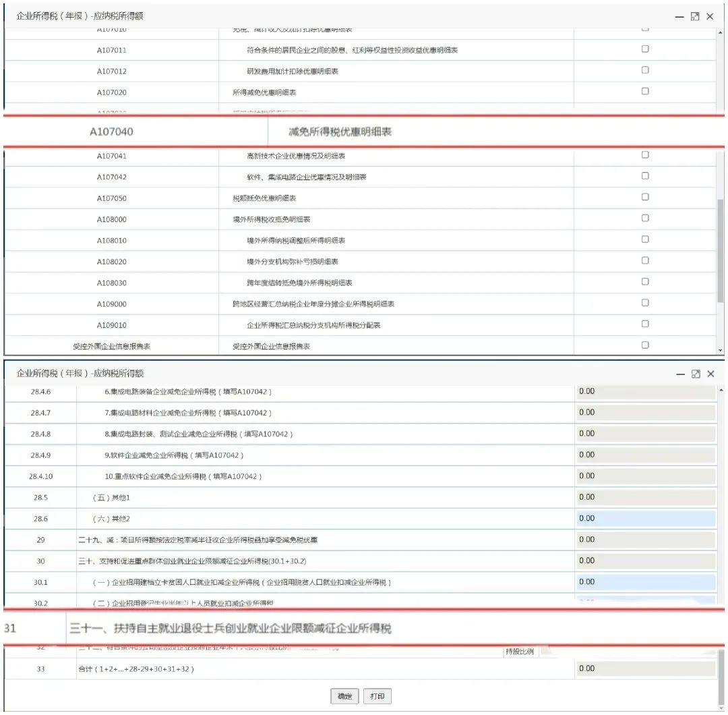Focus the editable field in row 30.1
The height and width of the screenshot is (715, 728).
pyautogui.click(x=645, y=581)
